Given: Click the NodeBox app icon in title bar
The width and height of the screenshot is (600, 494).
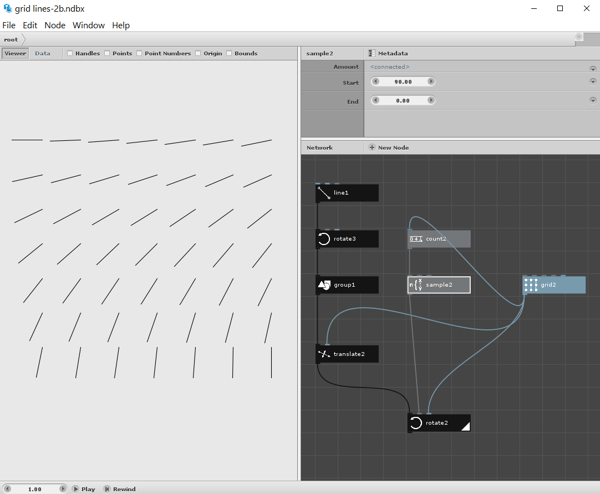Looking at the screenshot, I should click(x=7, y=8).
